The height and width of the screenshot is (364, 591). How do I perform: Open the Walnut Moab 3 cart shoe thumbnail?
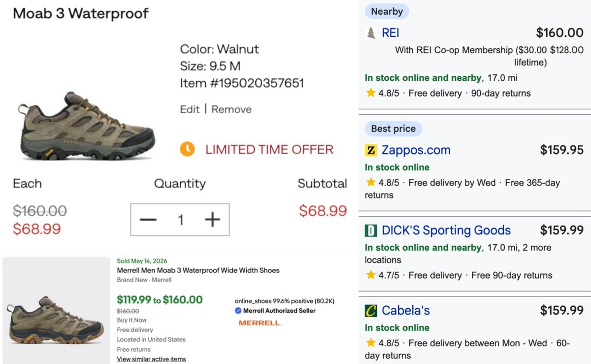[x=86, y=126]
